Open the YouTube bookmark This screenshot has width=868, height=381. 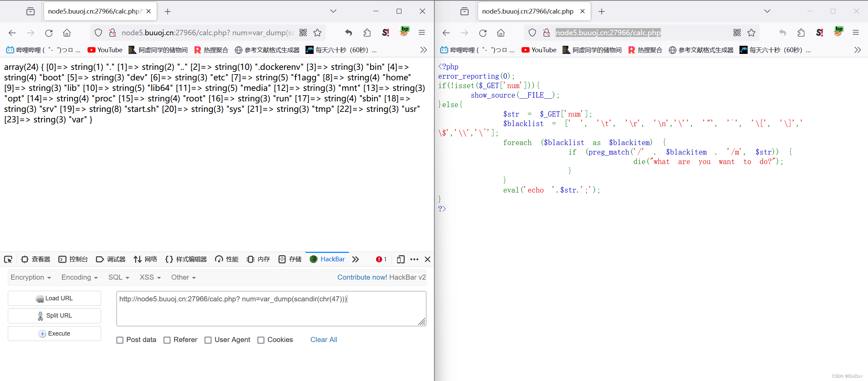click(x=105, y=49)
